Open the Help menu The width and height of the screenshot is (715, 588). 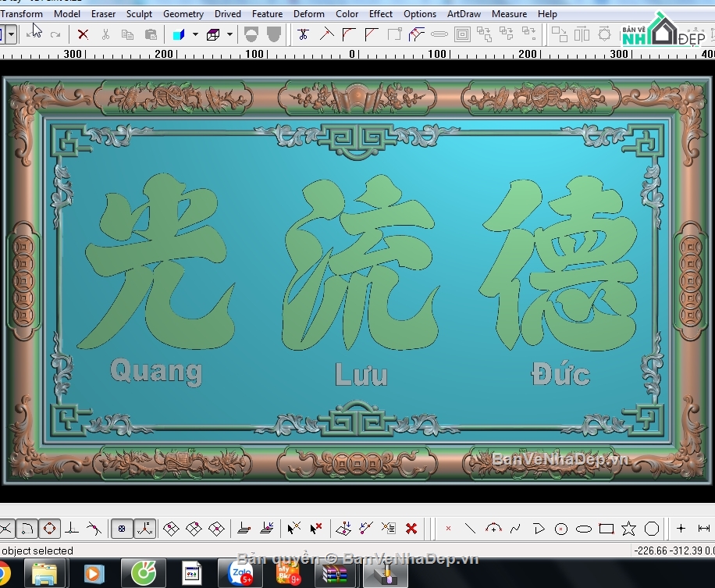coord(547,14)
